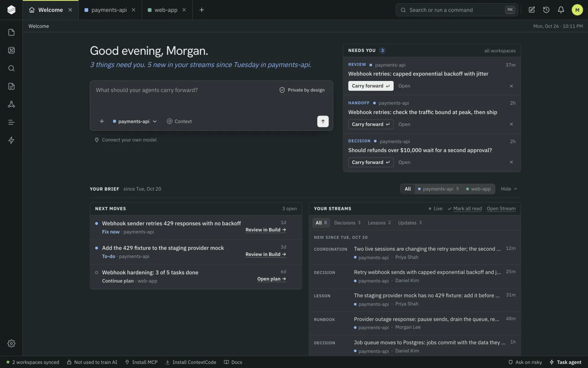The width and height of the screenshot is (588, 368).
Task: Carry forward the refunds decision
Action: pos(371,162)
